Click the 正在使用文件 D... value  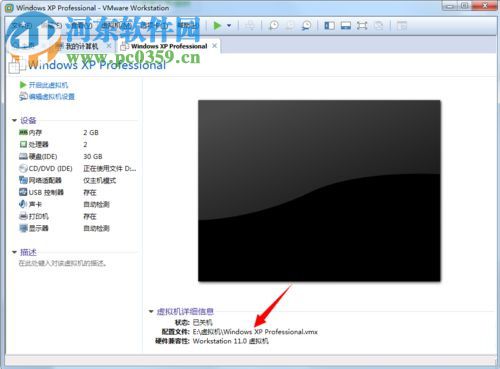[x=110, y=168]
